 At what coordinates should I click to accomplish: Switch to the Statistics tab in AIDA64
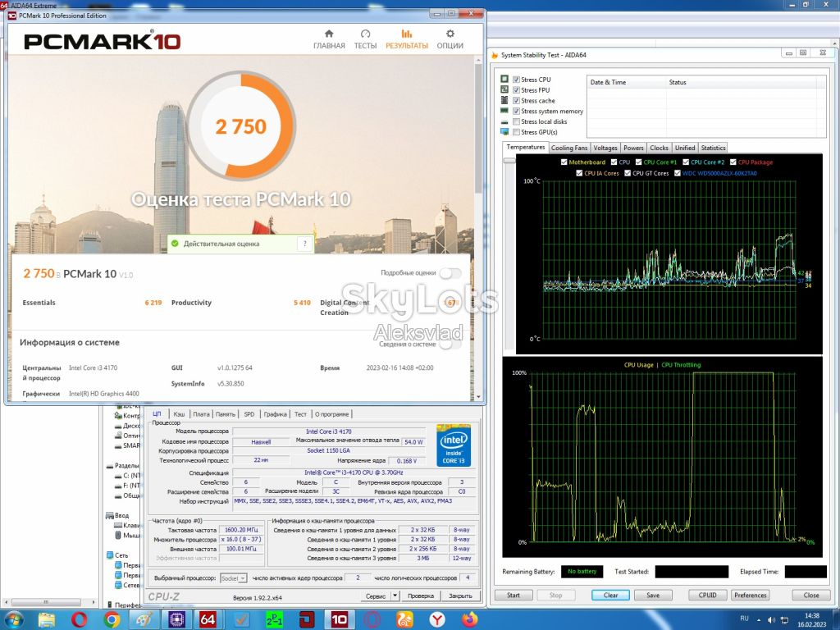(713, 148)
